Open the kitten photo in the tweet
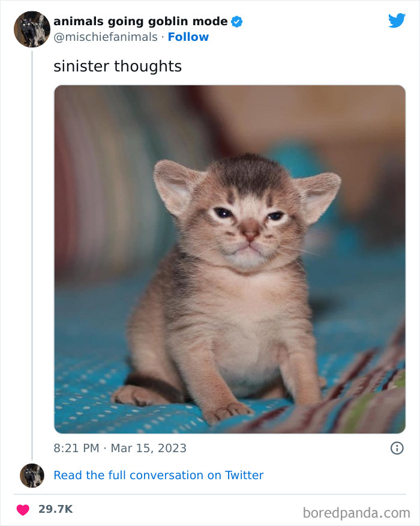 tap(230, 259)
